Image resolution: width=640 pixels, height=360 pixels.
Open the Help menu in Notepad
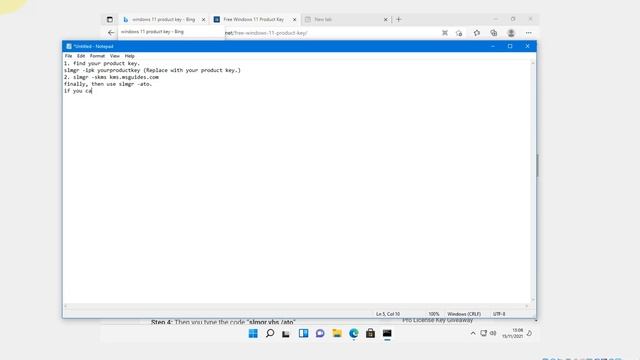click(x=129, y=56)
